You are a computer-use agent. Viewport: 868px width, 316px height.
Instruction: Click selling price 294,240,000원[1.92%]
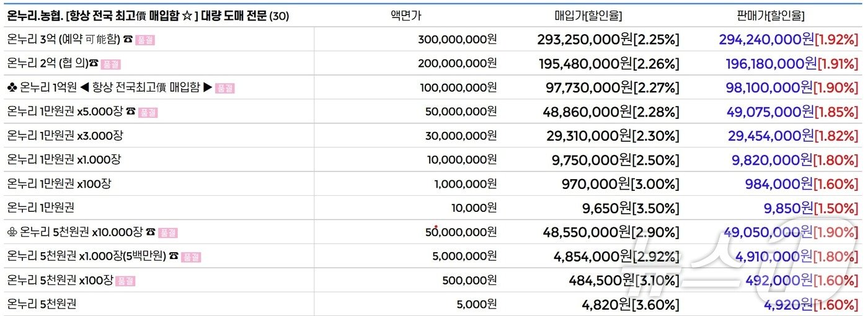click(789, 40)
